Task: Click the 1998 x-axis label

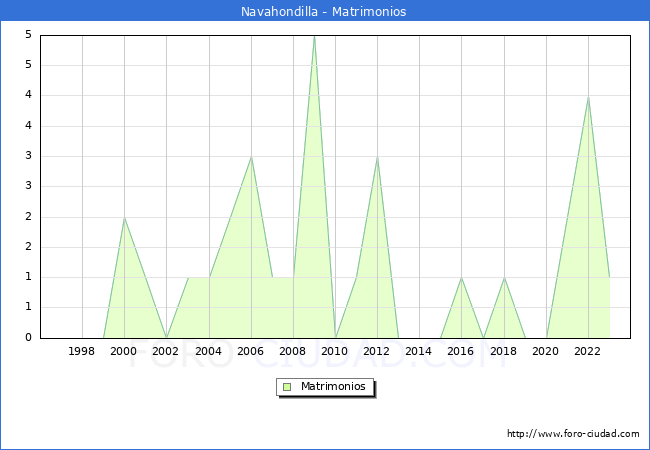Action: 82,351
